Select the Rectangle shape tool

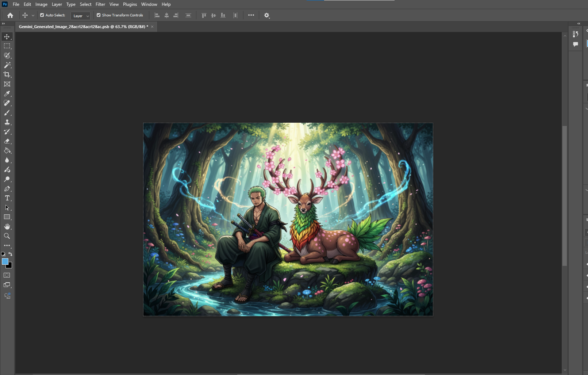[7, 217]
